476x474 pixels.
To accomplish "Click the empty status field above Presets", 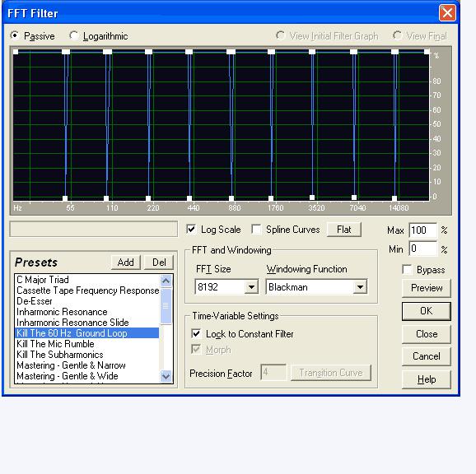I will (94, 229).
